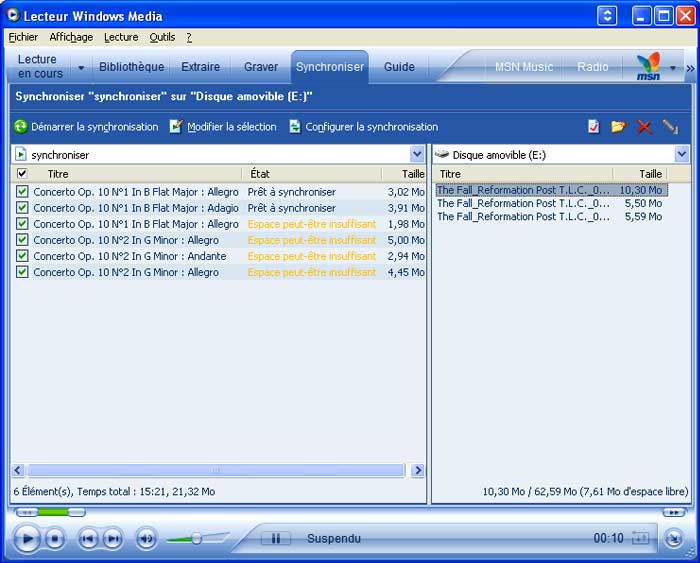This screenshot has height=563, width=700.
Task: Click the red X delete icon
Action: 644,127
